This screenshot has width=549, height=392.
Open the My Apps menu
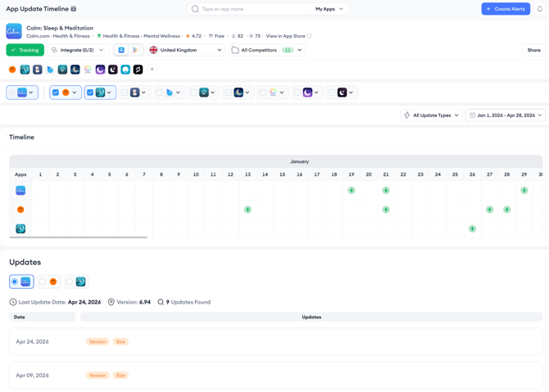(x=329, y=9)
